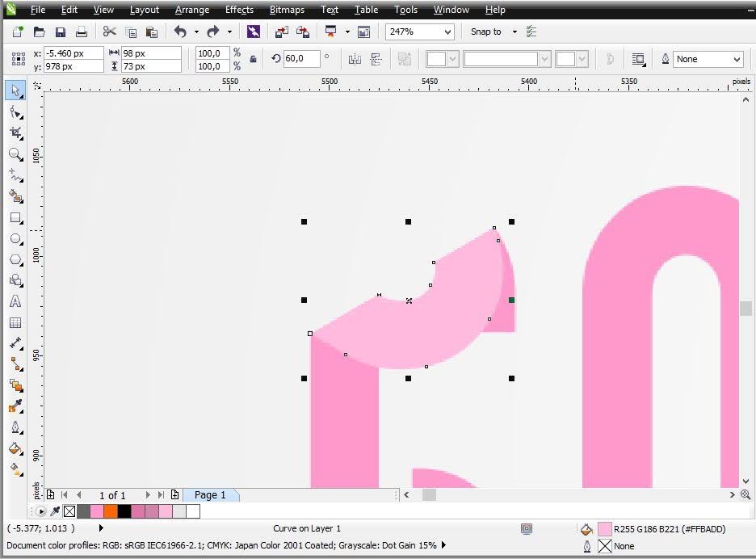This screenshot has height=559, width=756.
Task: Select the Pick tool
Action: pyautogui.click(x=16, y=90)
